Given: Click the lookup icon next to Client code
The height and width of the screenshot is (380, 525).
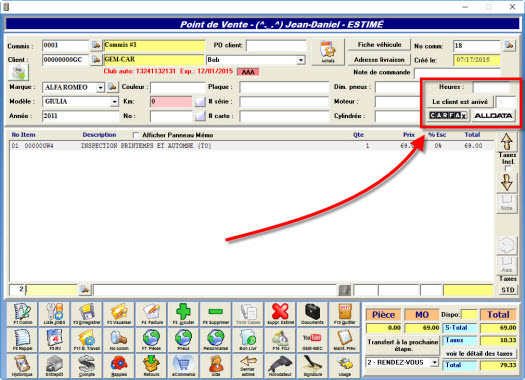Looking at the screenshot, I should point(96,60).
